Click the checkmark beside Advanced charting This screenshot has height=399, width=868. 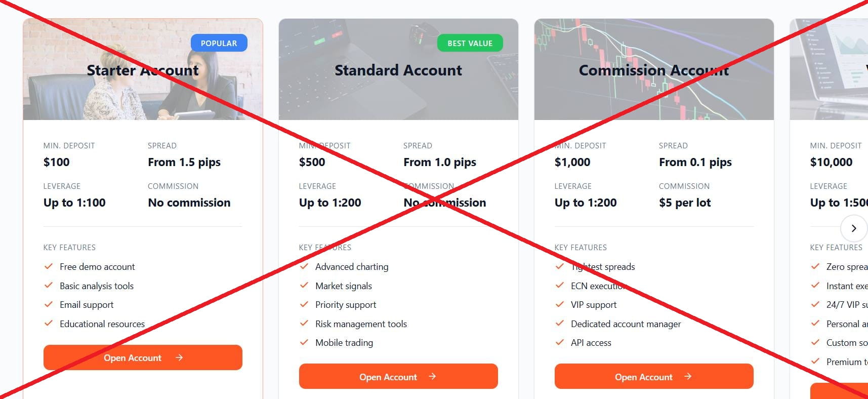point(305,266)
